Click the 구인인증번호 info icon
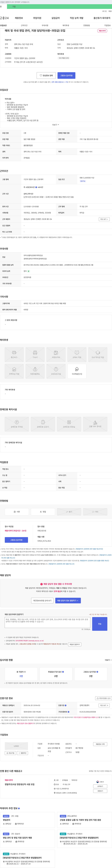The height and width of the screenshot is (868, 112). click(x=68, y=712)
